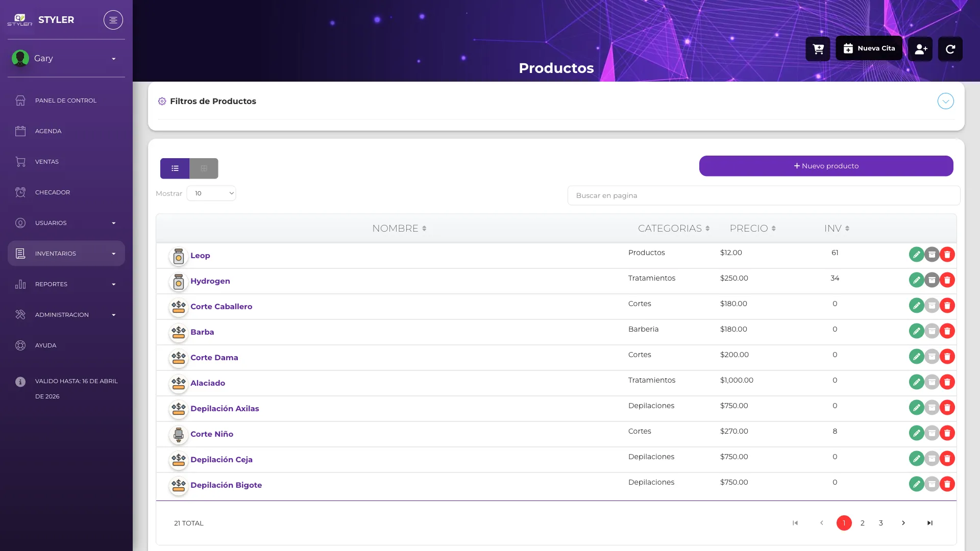Open the Leop product link

point(200,256)
